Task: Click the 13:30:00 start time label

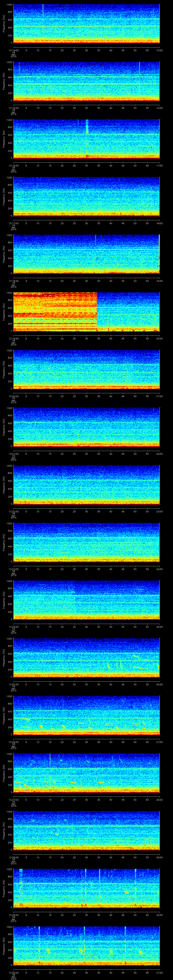Action: pos(13,972)
